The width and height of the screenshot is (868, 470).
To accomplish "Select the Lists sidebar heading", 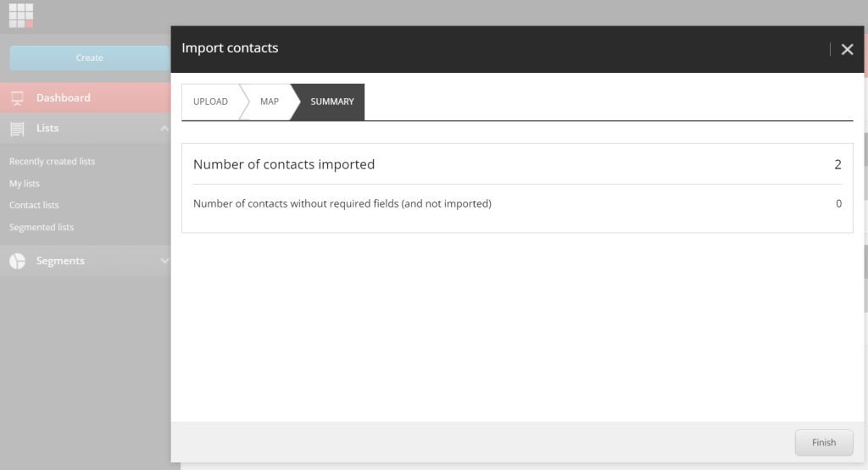I will pyautogui.click(x=47, y=129).
